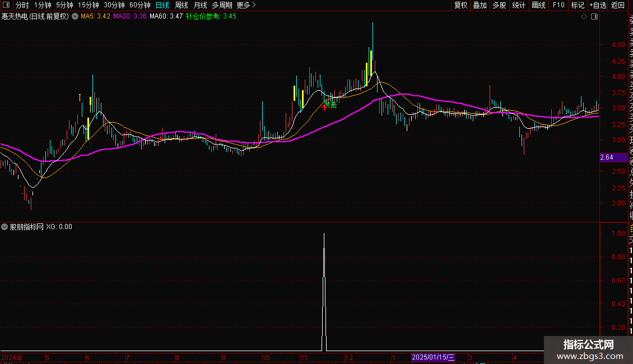Click the 叠加 overlay button
Screen dimensions: 633x364
point(480,5)
